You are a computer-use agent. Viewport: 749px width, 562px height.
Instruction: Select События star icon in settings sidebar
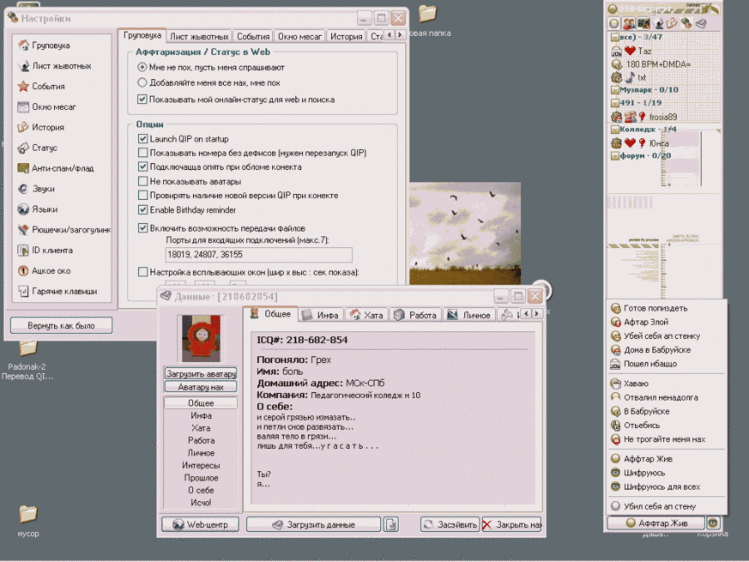tap(23, 86)
